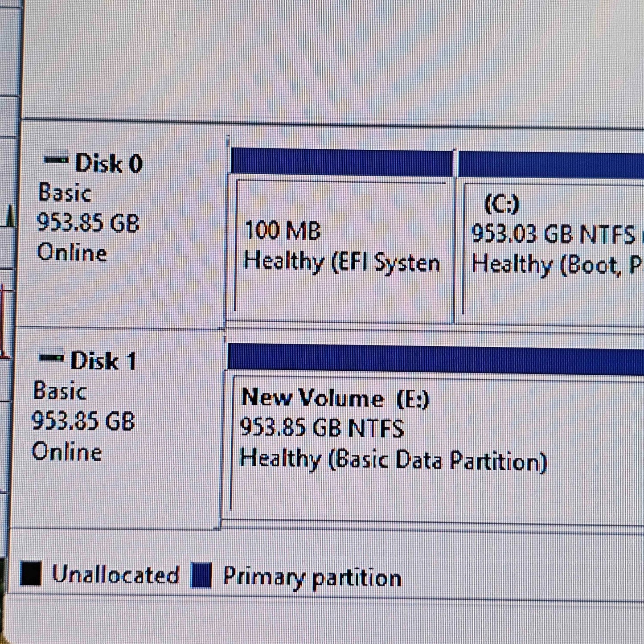Click the Unallocated legend text

click(x=115, y=574)
